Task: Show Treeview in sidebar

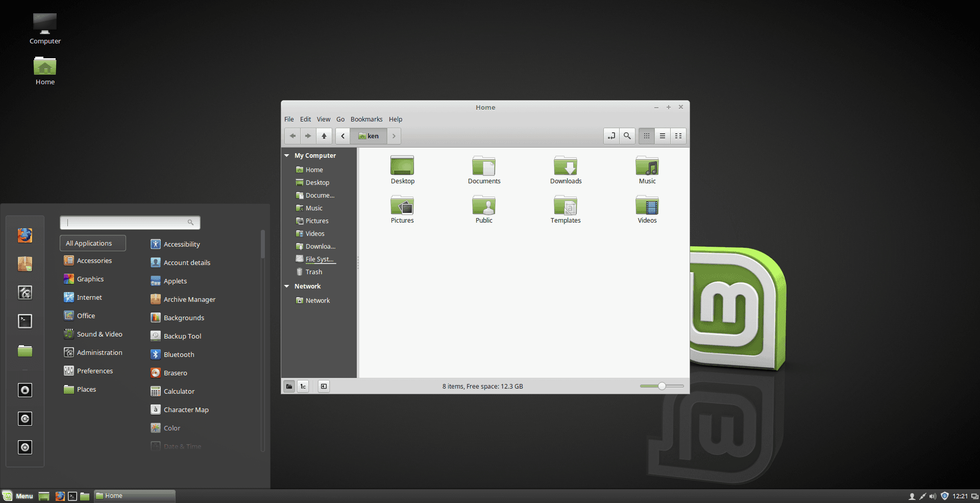Action: click(303, 386)
